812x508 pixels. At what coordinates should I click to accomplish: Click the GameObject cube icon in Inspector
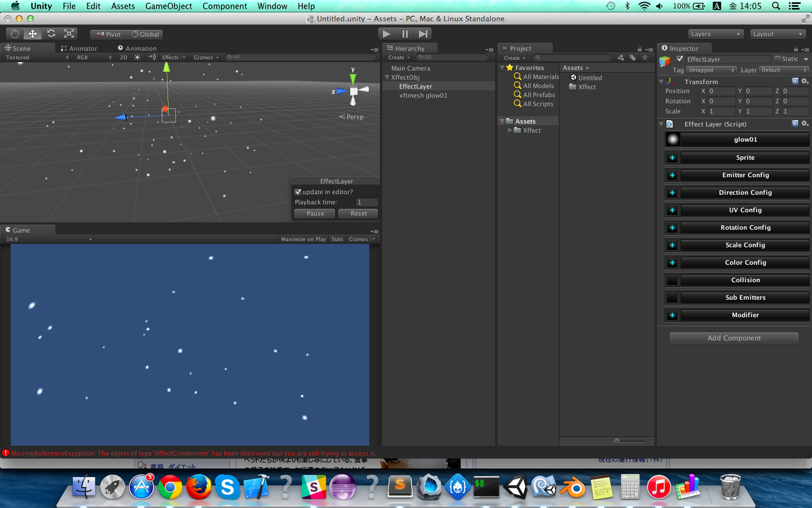665,60
